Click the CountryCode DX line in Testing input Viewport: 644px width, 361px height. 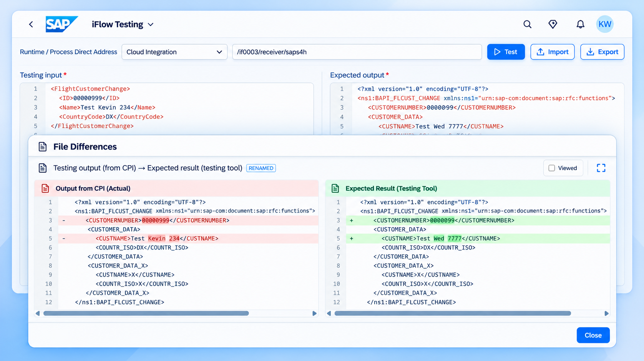111,116
